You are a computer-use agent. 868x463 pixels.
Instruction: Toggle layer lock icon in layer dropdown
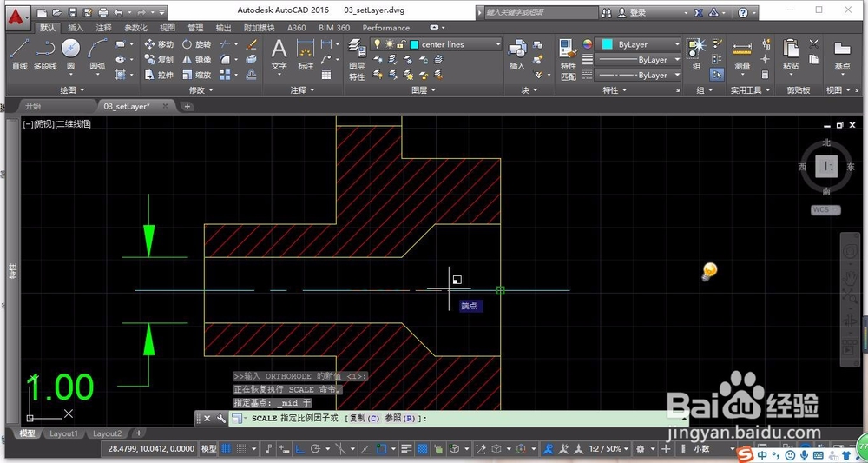(x=401, y=44)
